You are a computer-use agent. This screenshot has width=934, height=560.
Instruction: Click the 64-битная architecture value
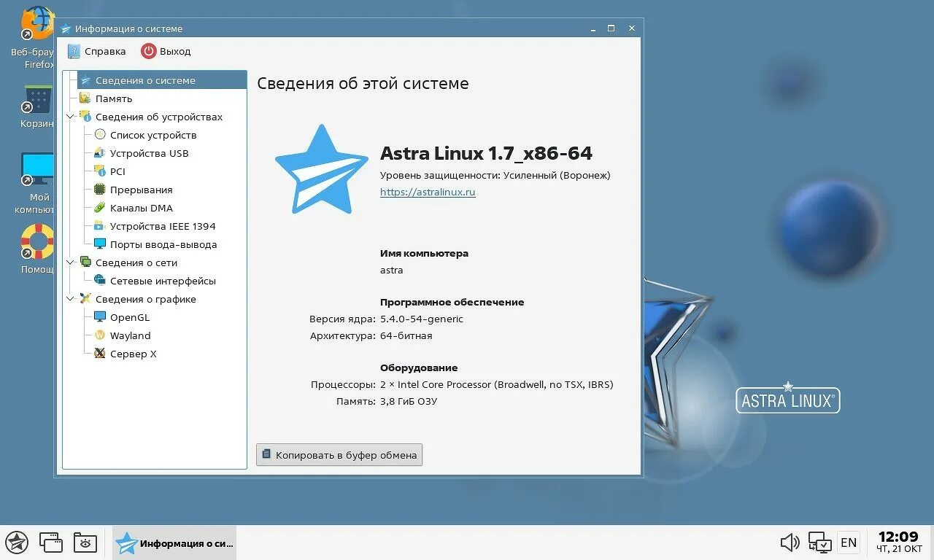point(406,335)
